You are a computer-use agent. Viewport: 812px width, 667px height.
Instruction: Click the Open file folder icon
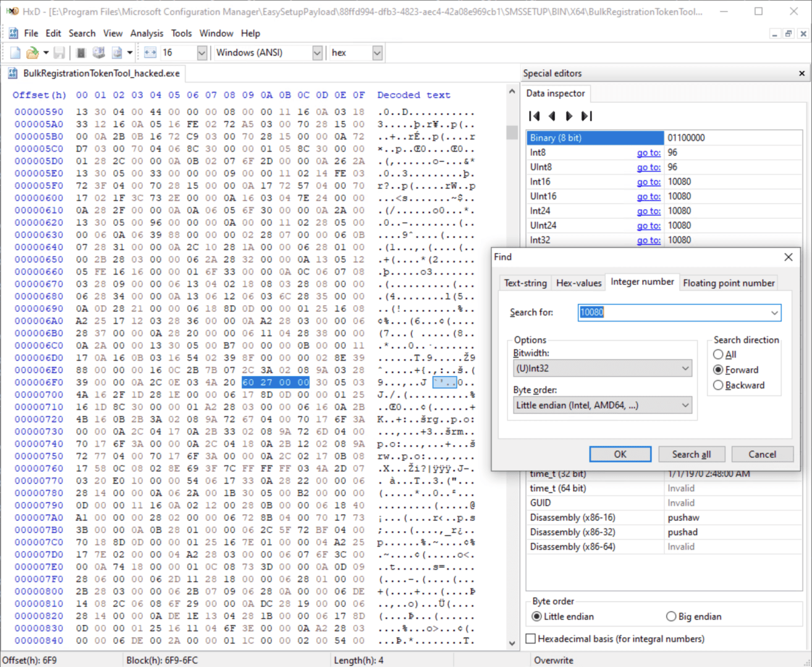[33, 53]
